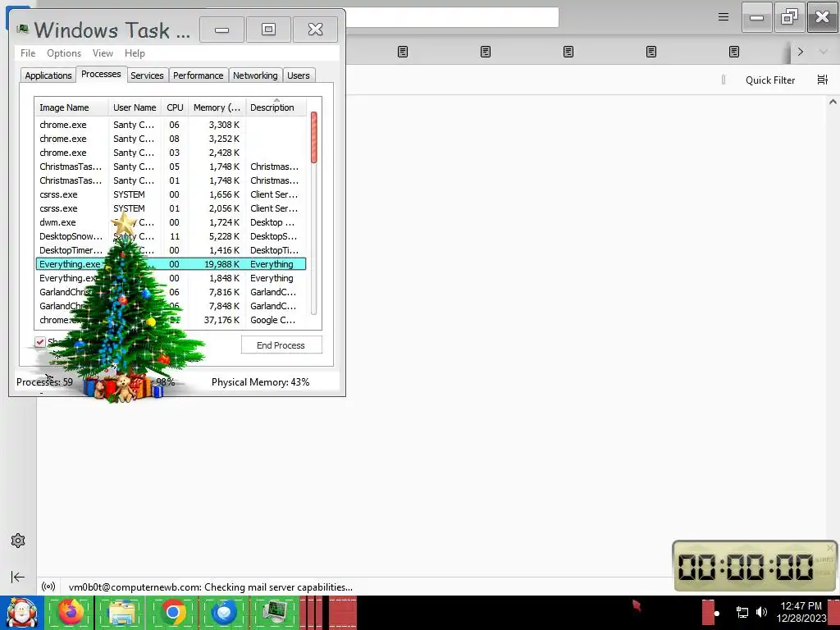The height and width of the screenshot is (630, 840).
Task: Select highlighted Everything.exe row with 19,988 K
Action: point(171,263)
